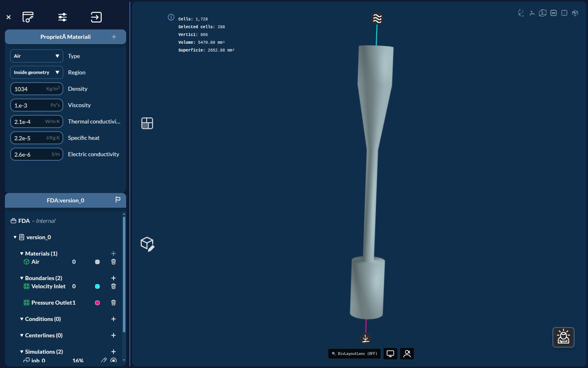Click the exit/export arrow icon
This screenshot has width=588, height=368.
[x=96, y=17]
